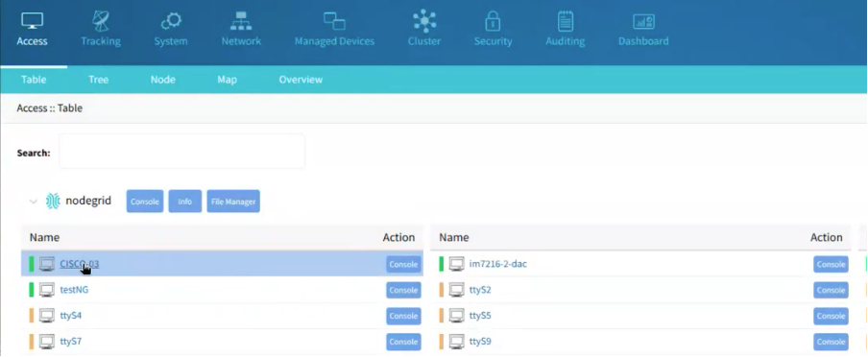Click the orange status bar of ttyS4
Screen dimensions: 868x357
coord(32,316)
